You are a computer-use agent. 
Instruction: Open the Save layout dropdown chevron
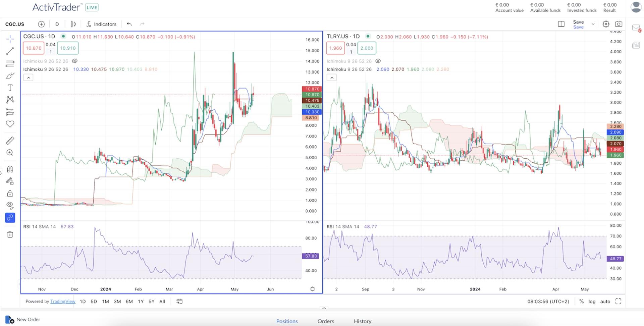593,24
